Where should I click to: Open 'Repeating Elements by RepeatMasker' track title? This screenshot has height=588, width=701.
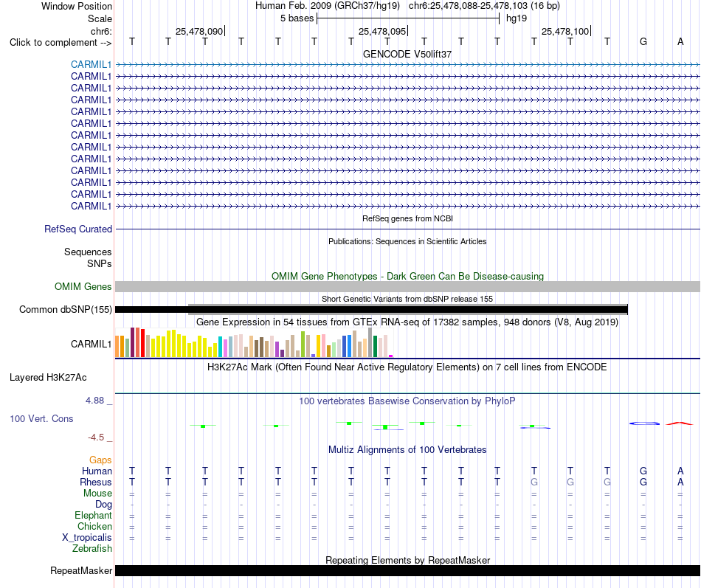coord(407,560)
